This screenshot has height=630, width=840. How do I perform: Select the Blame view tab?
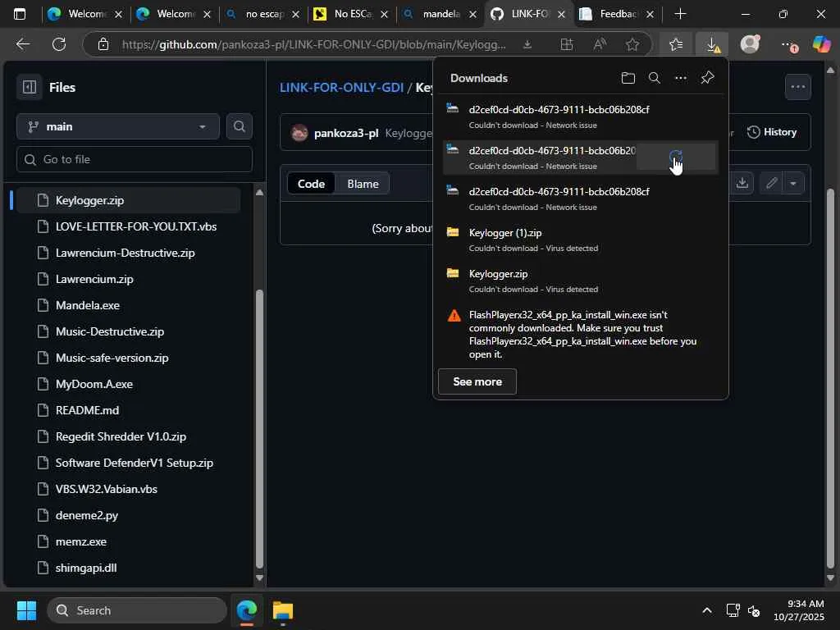pos(363,184)
